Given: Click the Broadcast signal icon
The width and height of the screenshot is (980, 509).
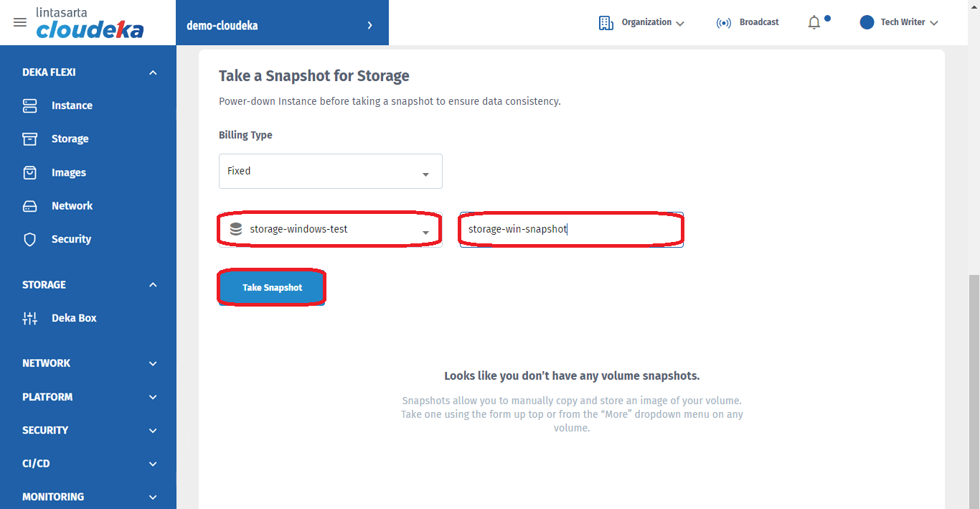Looking at the screenshot, I should point(724,23).
